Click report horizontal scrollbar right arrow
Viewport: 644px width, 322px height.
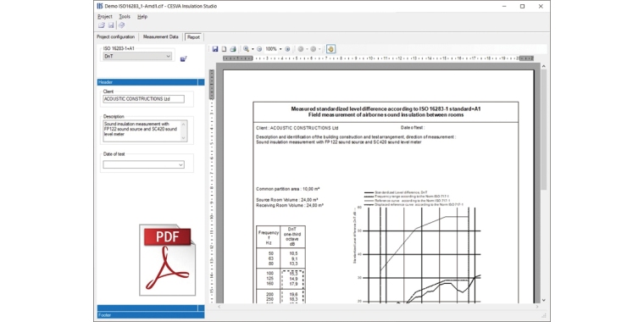point(536,307)
